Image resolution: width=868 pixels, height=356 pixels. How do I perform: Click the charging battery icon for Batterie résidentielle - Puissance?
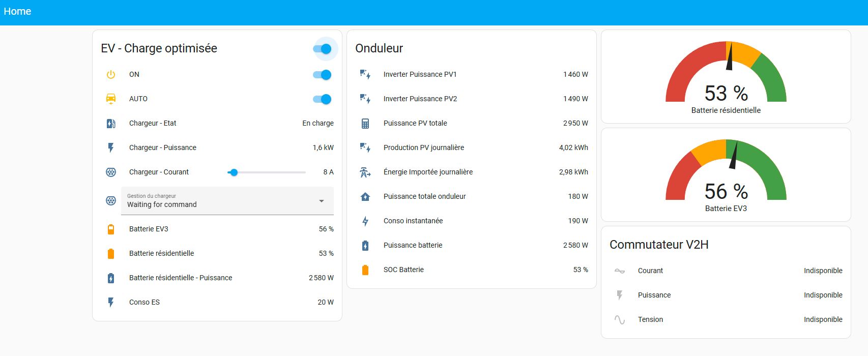pos(111,278)
